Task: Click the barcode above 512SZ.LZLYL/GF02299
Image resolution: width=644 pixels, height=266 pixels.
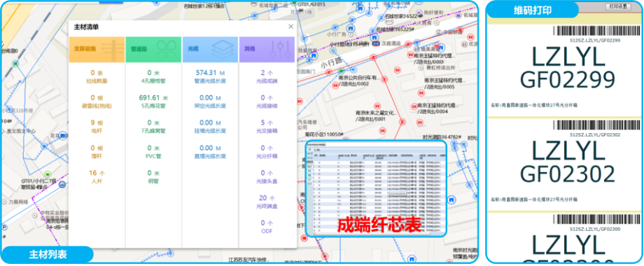Action: [597, 31]
